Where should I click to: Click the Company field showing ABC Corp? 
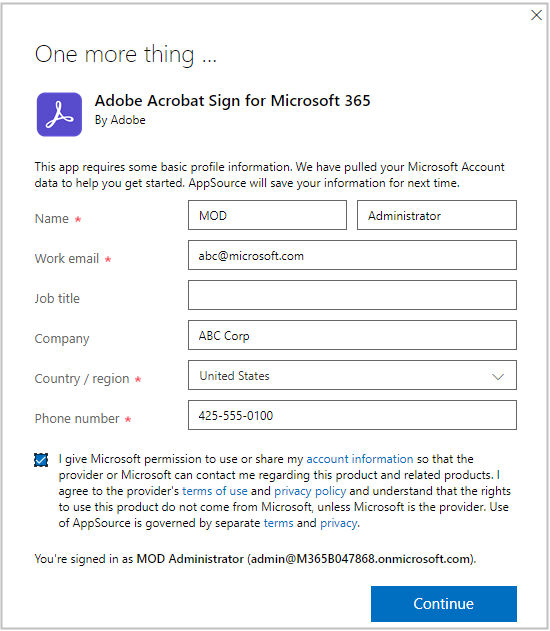352,335
